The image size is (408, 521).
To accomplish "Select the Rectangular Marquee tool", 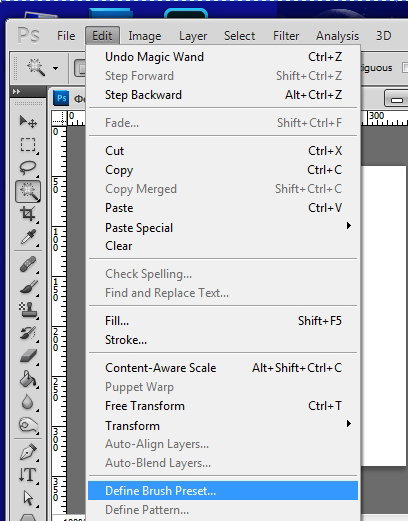I will (x=28, y=145).
